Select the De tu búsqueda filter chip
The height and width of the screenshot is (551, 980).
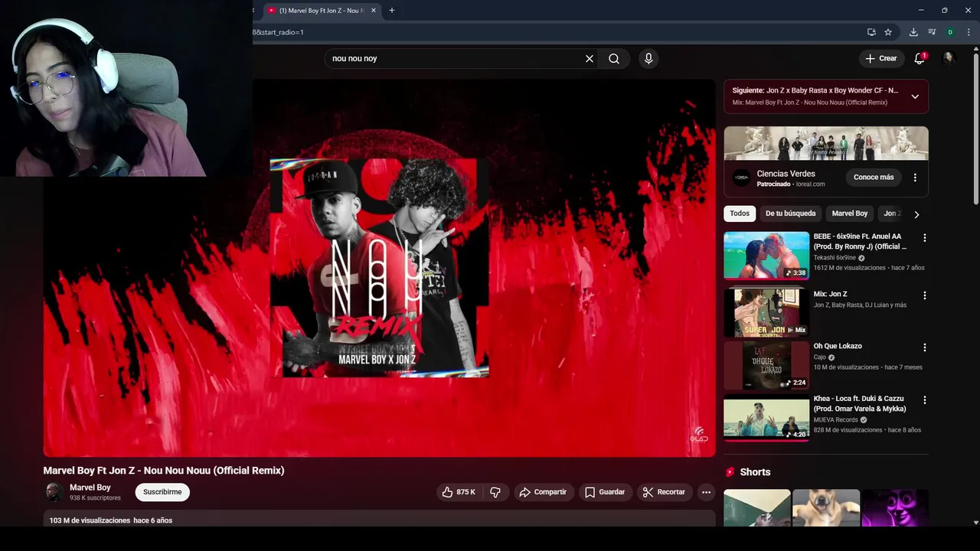[791, 214]
